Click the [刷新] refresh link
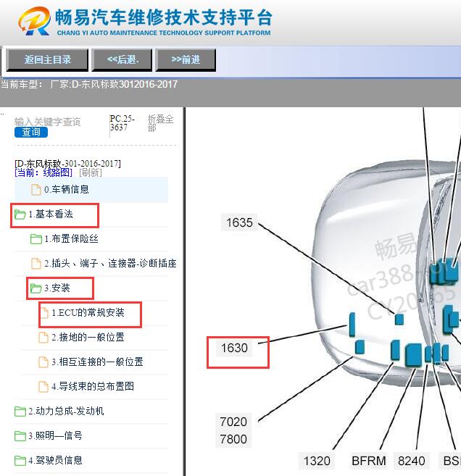 coord(91,172)
